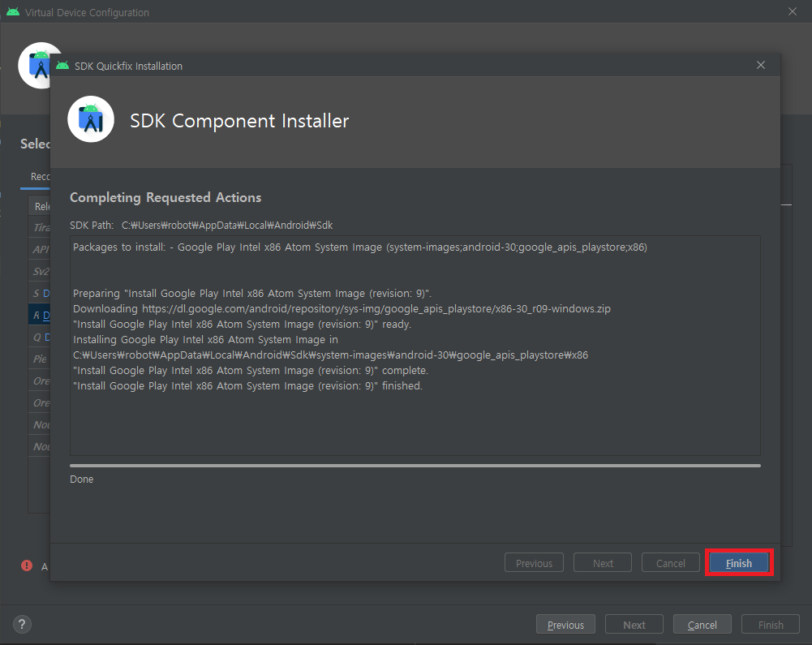The width and height of the screenshot is (812, 645).
Task: Click the log line ending in 'ready.'
Action: coord(242,325)
